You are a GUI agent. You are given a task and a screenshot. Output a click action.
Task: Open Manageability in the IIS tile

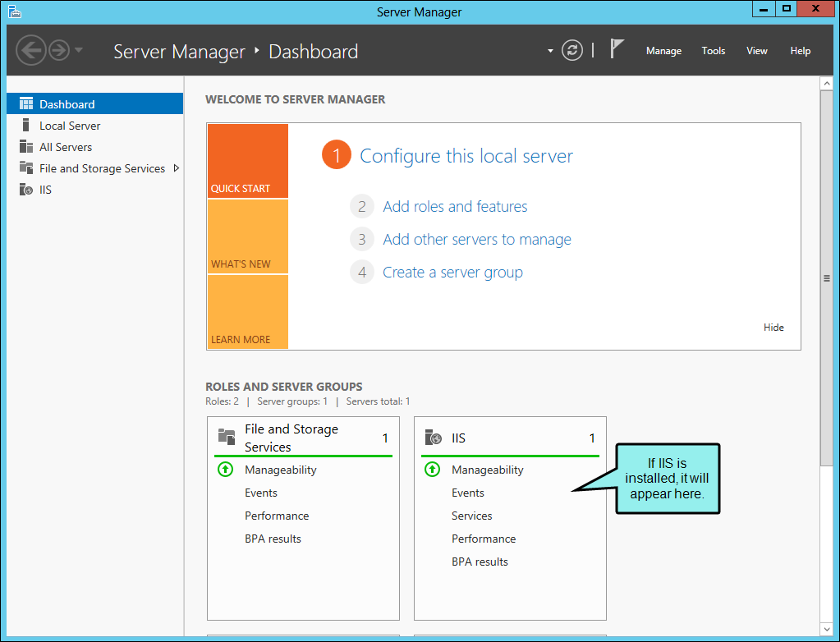(488, 470)
